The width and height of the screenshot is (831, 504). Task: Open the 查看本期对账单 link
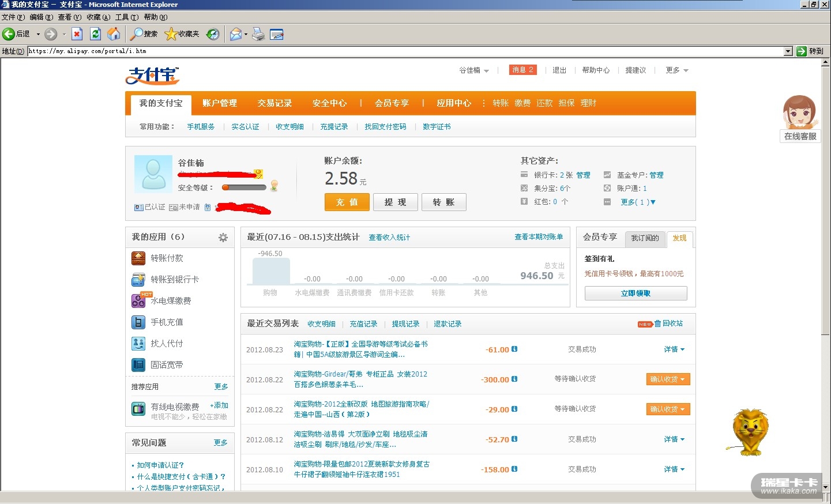click(x=539, y=237)
